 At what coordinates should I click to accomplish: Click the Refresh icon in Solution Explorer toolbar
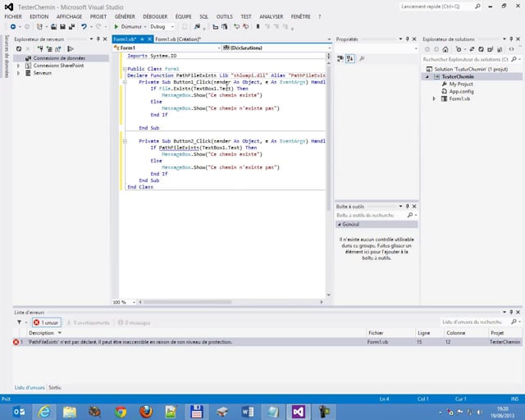click(482, 49)
